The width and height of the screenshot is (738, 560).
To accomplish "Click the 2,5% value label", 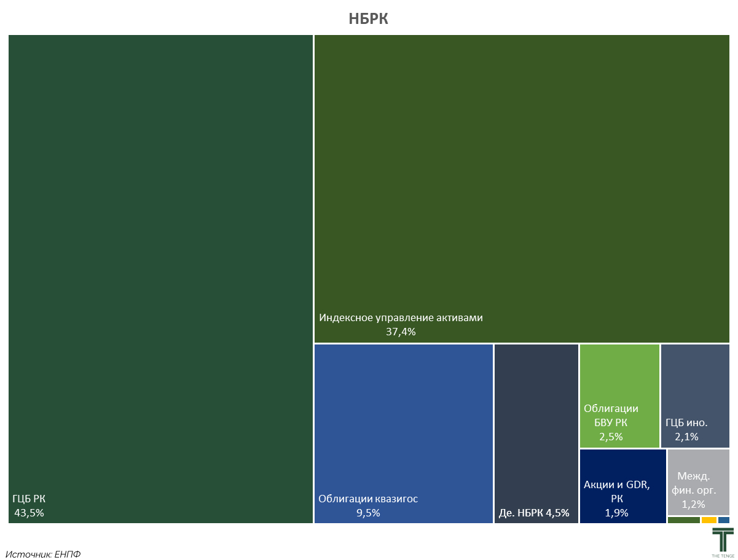I will [611, 437].
